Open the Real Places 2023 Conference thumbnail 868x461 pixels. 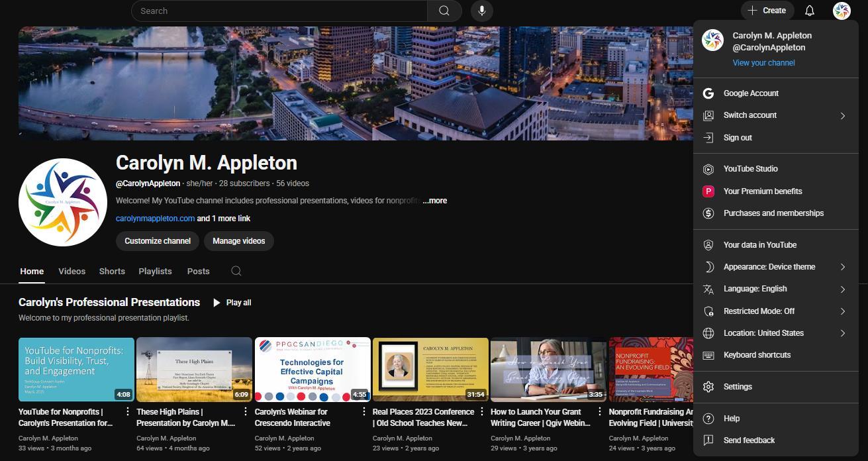pos(430,370)
